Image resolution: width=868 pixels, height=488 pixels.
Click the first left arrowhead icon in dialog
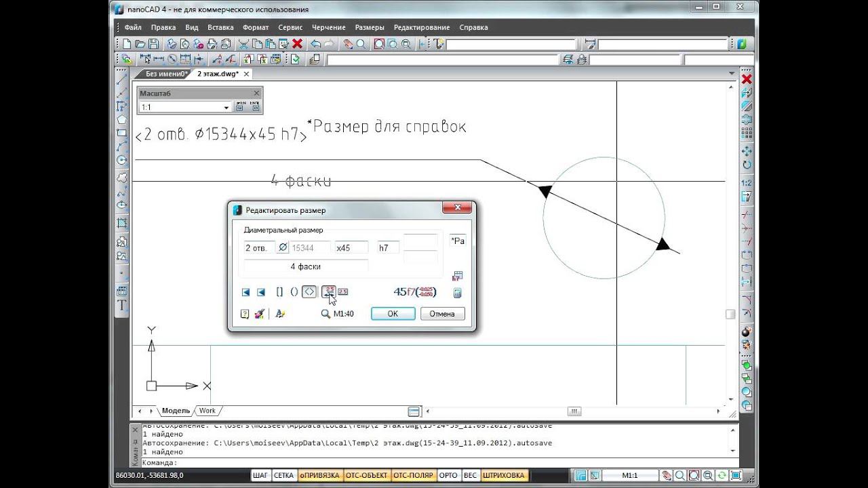point(246,292)
